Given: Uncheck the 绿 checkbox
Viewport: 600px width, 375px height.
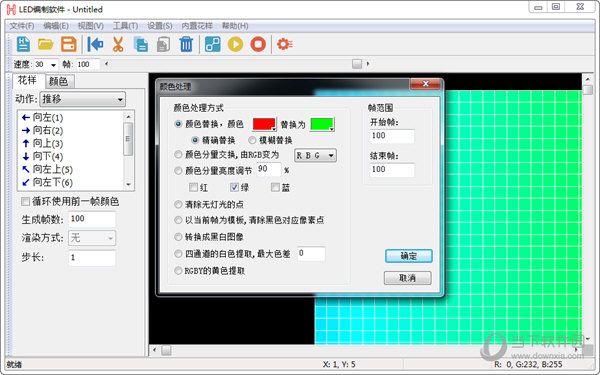Looking at the screenshot, I should coord(234,187).
